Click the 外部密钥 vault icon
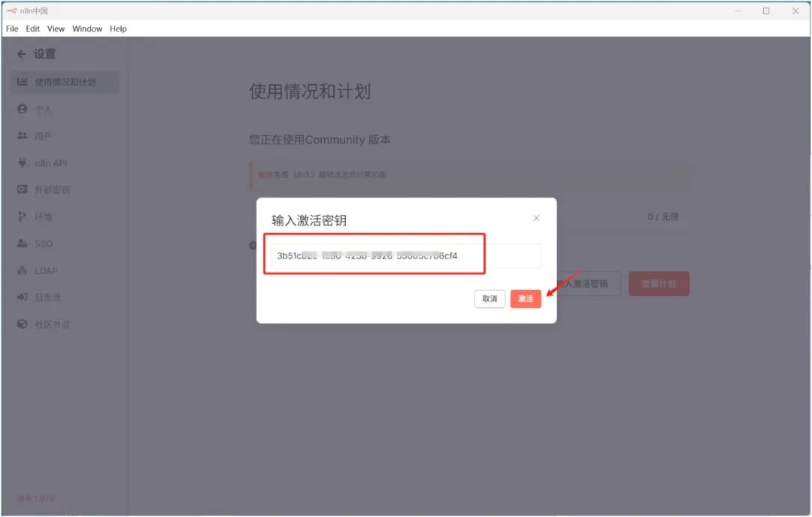This screenshot has height=517, width=812. (23, 189)
